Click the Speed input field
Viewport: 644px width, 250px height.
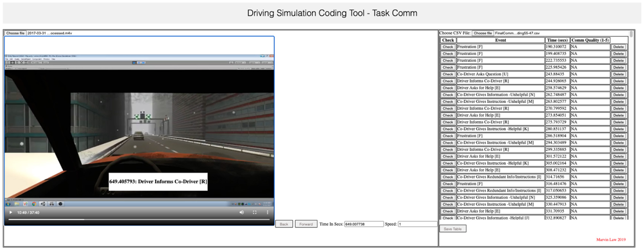pos(417,224)
